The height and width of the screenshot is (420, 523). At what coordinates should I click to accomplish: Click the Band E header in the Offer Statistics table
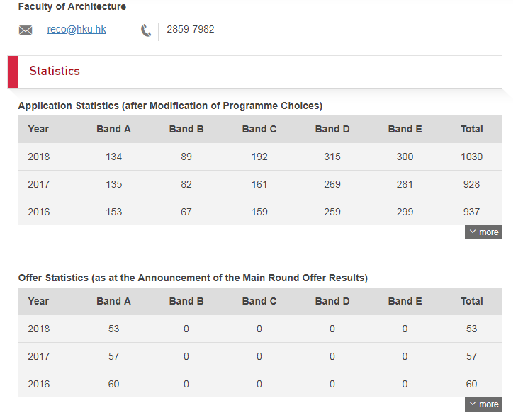pos(405,301)
